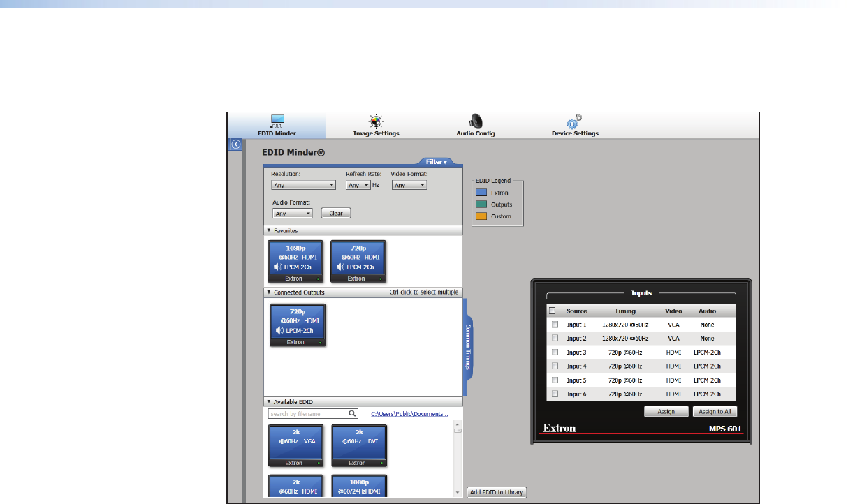
Task: Select the 2k HDMI available EDID tile
Action: 296,486
